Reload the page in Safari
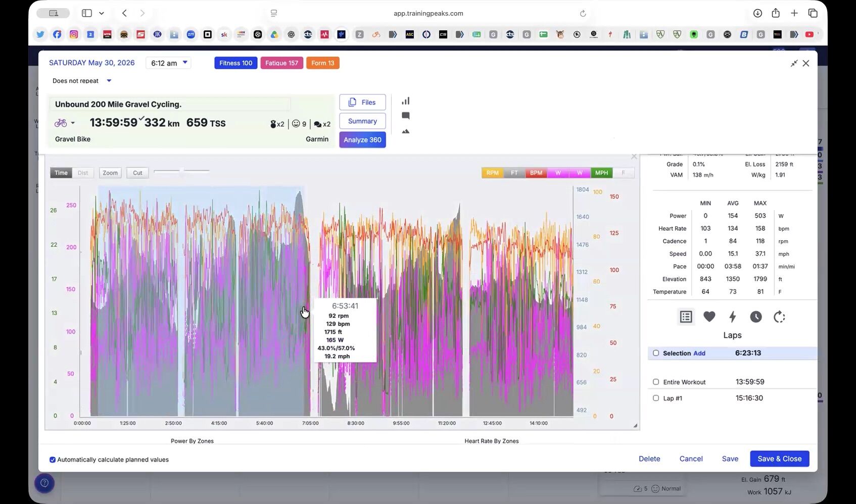Image resolution: width=856 pixels, height=504 pixels. tap(583, 14)
